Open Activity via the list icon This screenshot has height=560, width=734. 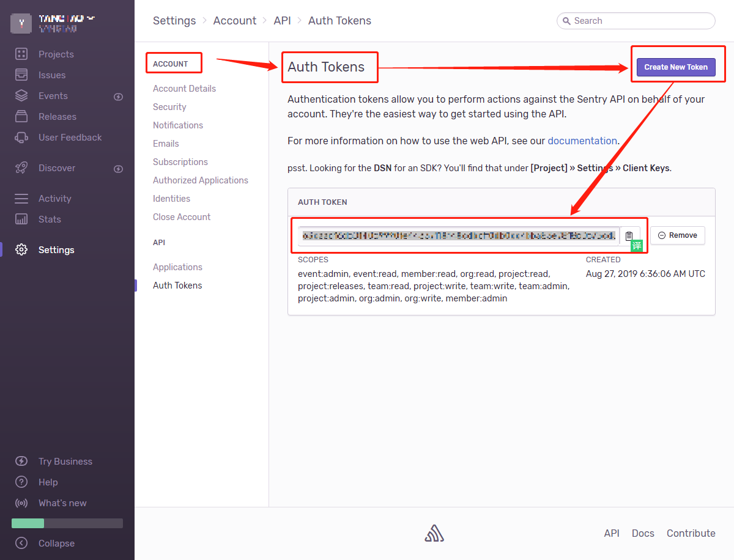21,199
